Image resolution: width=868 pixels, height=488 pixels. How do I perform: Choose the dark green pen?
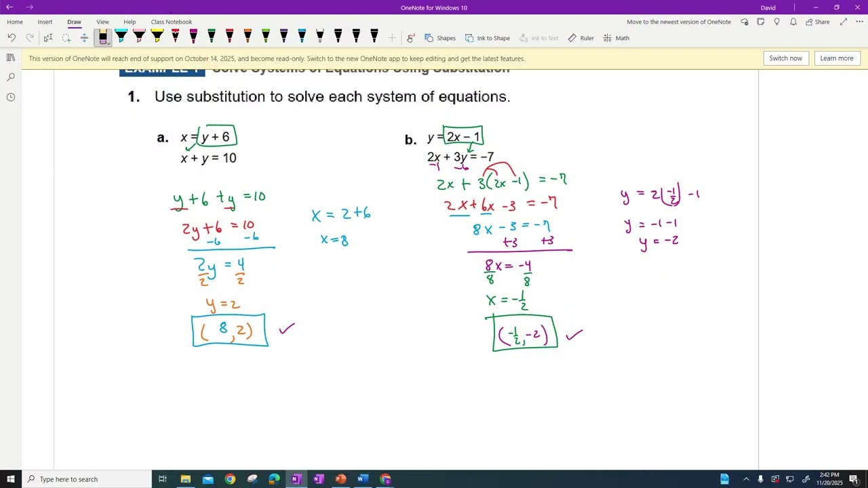tap(212, 36)
